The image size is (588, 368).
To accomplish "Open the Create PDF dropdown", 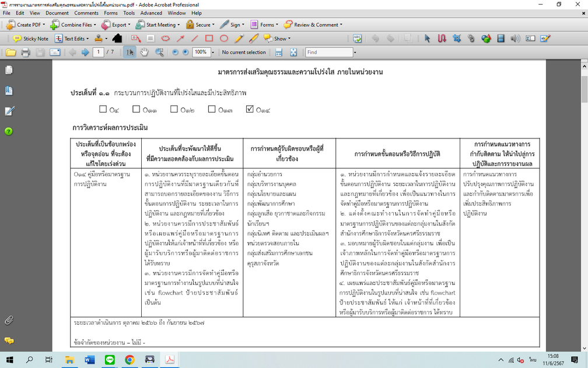I will point(26,25).
